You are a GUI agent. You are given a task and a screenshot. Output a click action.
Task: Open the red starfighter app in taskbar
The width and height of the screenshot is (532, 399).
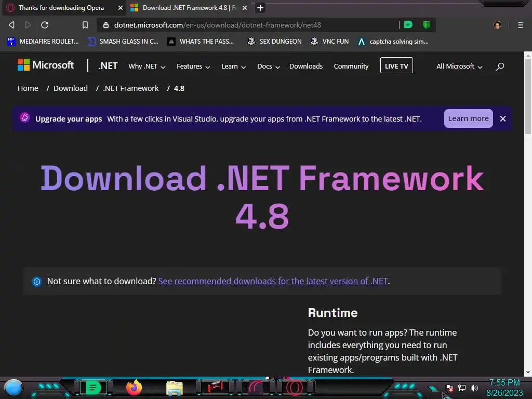click(x=215, y=387)
